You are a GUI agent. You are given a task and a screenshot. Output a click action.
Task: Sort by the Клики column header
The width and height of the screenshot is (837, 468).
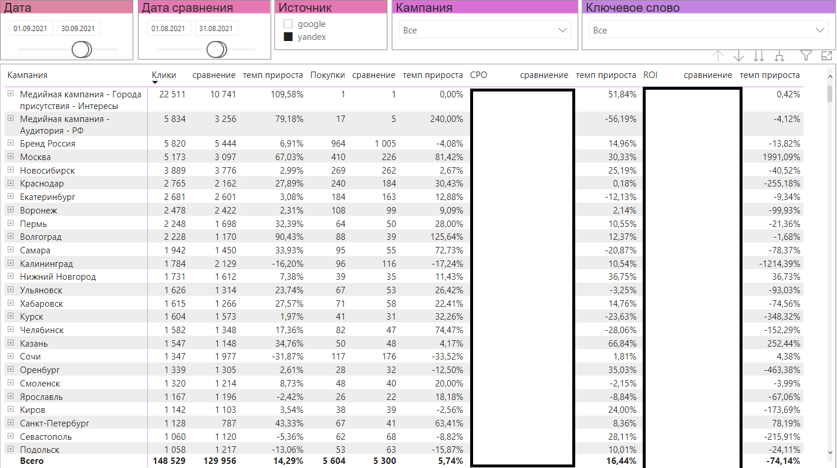(x=163, y=75)
